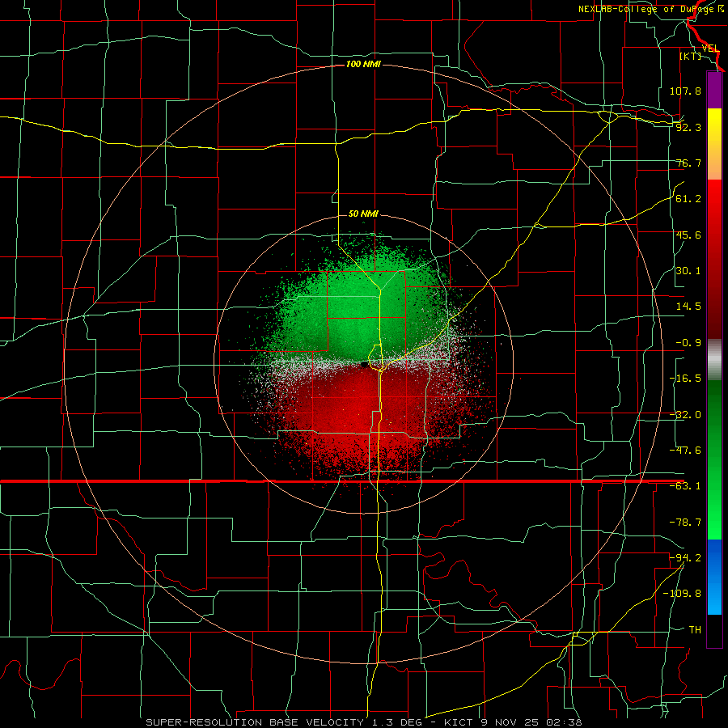Click the 92.3 value on velocity scale

(688, 127)
